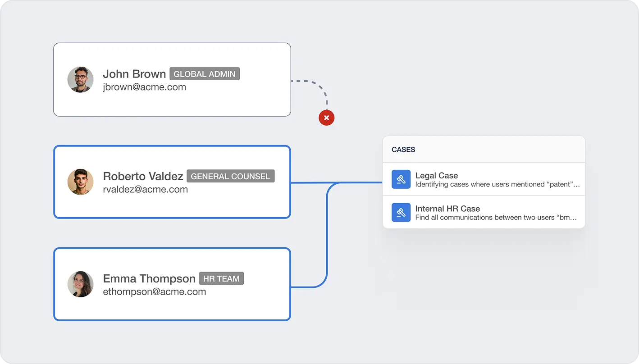The image size is (639, 364).
Task: Toggle the GLOBAL ADMIN badge on John Brown
Action: [x=205, y=73]
